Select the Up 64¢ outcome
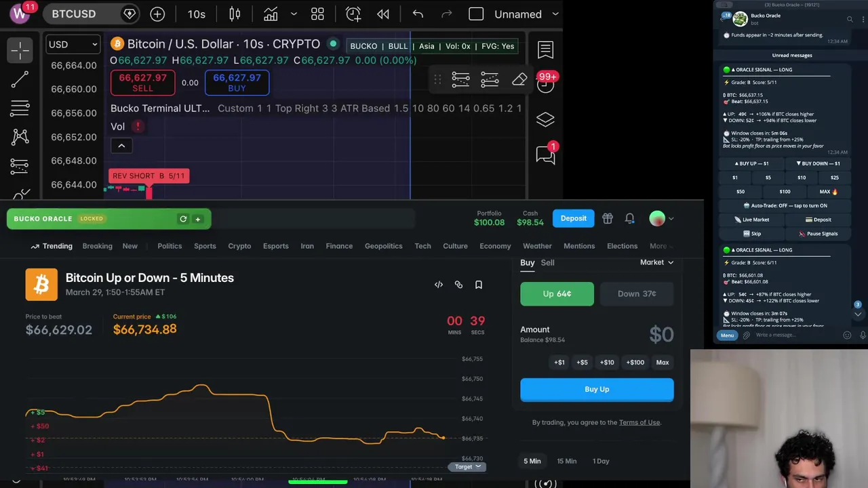The width and height of the screenshot is (868, 488). (557, 294)
